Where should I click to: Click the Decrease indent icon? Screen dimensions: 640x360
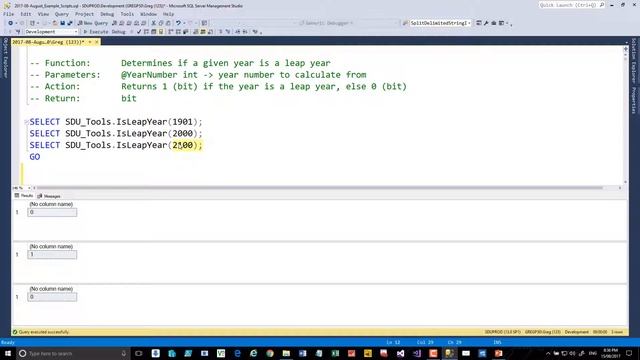coord(238,31)
